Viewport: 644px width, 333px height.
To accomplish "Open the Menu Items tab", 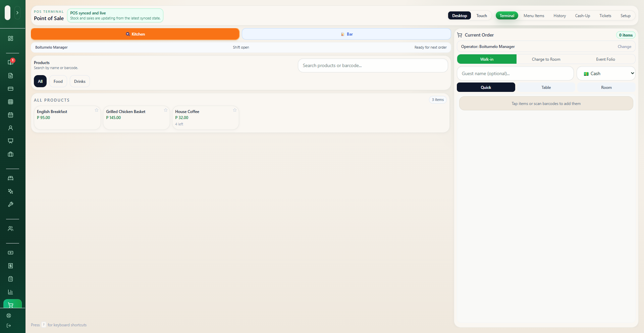I will 534,16.
